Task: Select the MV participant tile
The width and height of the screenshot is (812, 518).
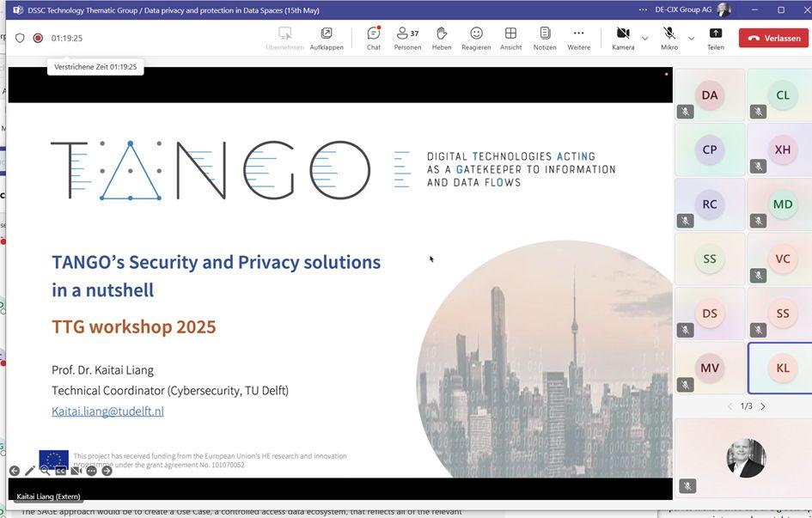Action: (710, 368)
